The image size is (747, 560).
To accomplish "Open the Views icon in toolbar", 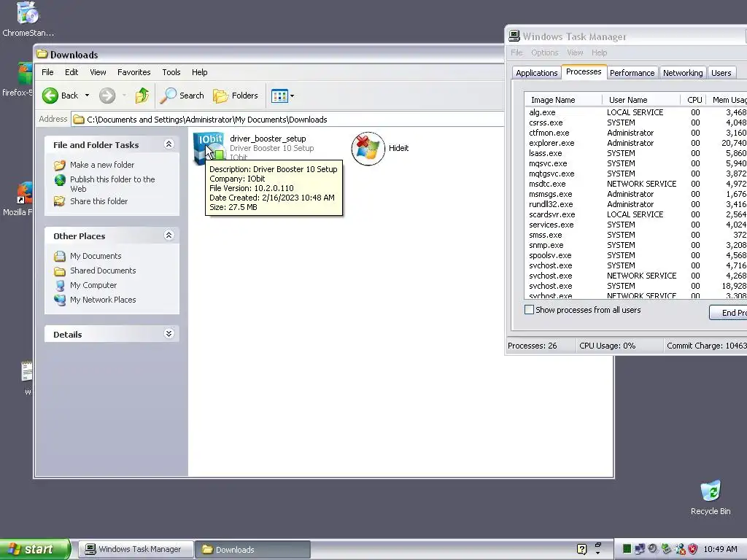I will click(x=279, y=96).
